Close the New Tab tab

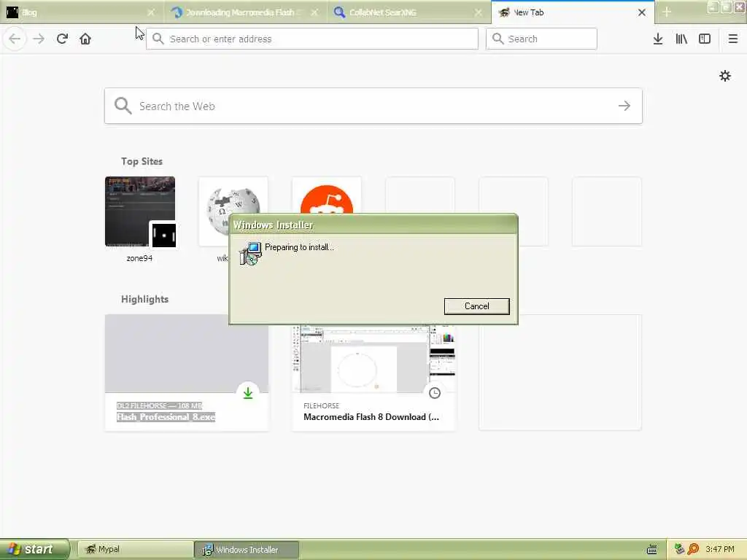642,12
